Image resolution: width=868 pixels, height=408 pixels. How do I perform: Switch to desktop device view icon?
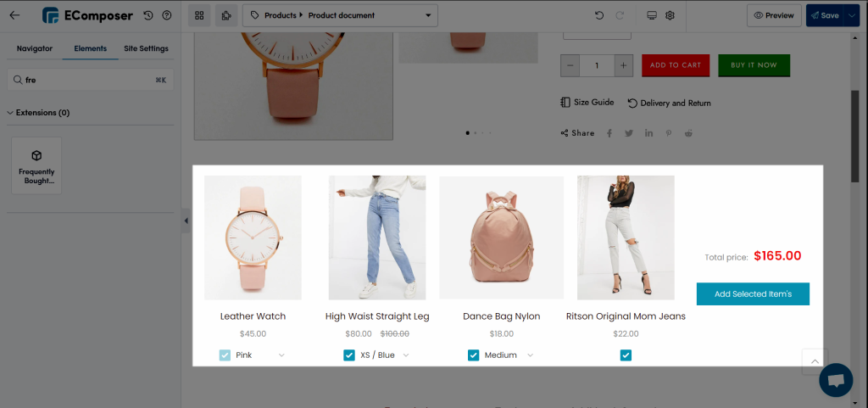point(652,15)
